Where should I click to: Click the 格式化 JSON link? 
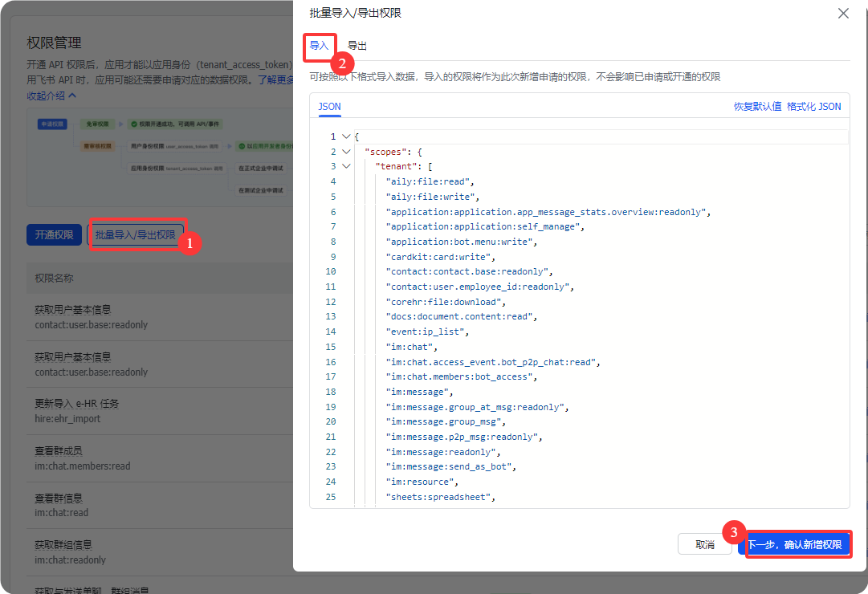(813, 106)
